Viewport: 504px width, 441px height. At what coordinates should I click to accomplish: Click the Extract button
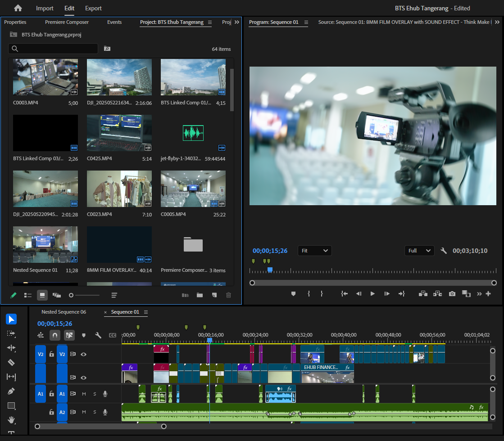click(437, 293)
